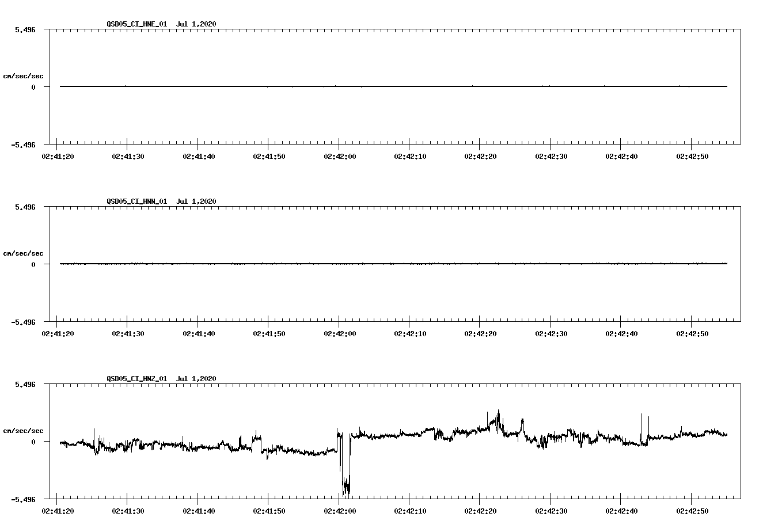782x532 pixels.
Task: Pick the 02:42:30 tick label under HNN plot
Action: point(551,333)
